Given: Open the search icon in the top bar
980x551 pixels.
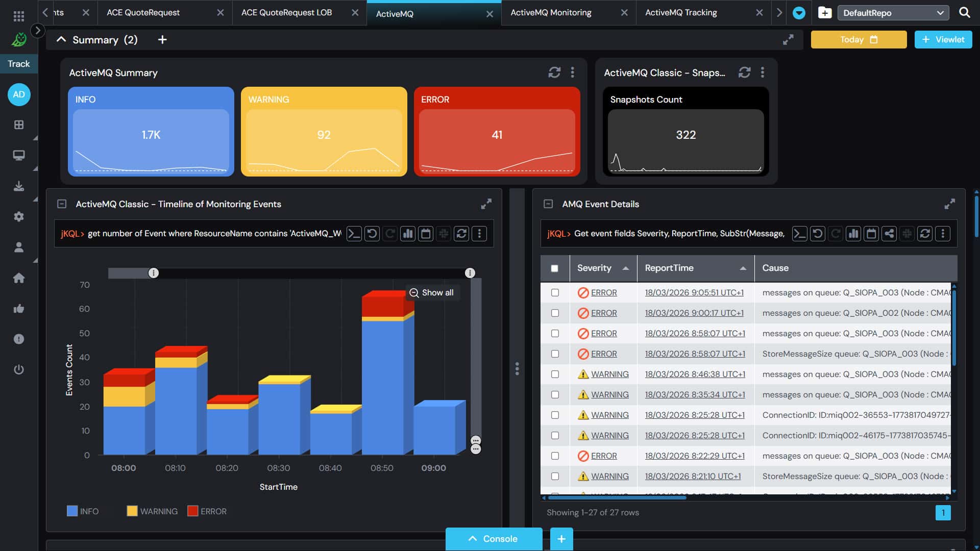Looking at the screenshot, I should click(x=964, y=12).
